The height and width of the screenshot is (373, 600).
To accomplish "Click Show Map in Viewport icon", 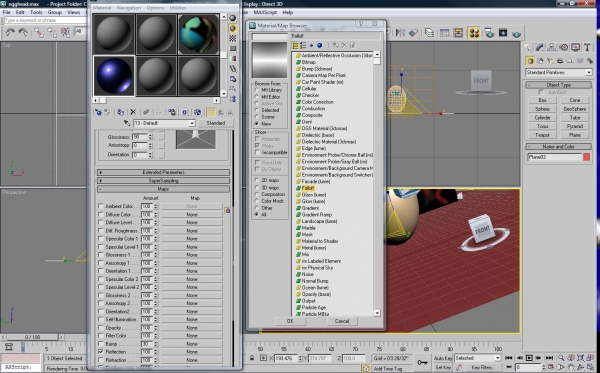I will pos(197,112).
